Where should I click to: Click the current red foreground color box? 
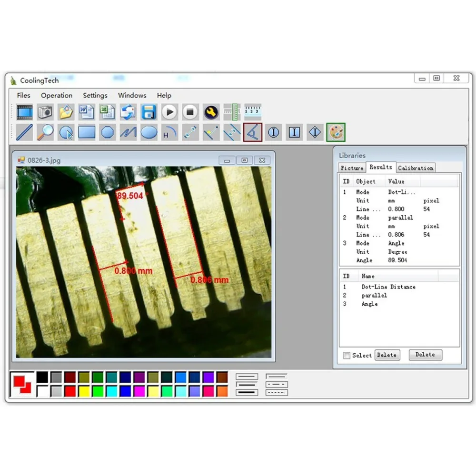click(19, 381)
